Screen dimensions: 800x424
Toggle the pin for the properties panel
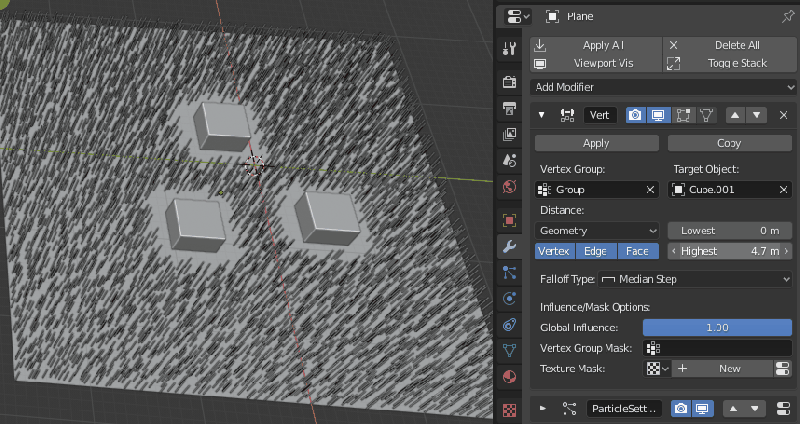point(787,16)
